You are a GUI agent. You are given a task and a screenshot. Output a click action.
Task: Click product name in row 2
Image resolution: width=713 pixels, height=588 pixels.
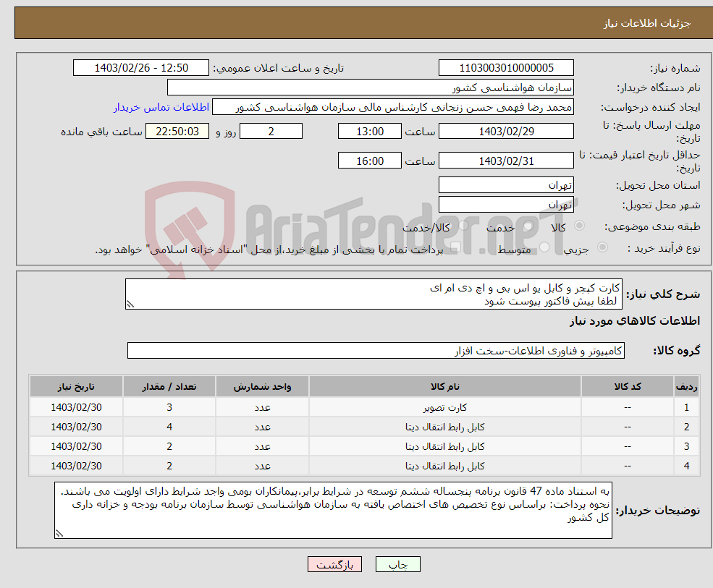[x=445, y=427]
